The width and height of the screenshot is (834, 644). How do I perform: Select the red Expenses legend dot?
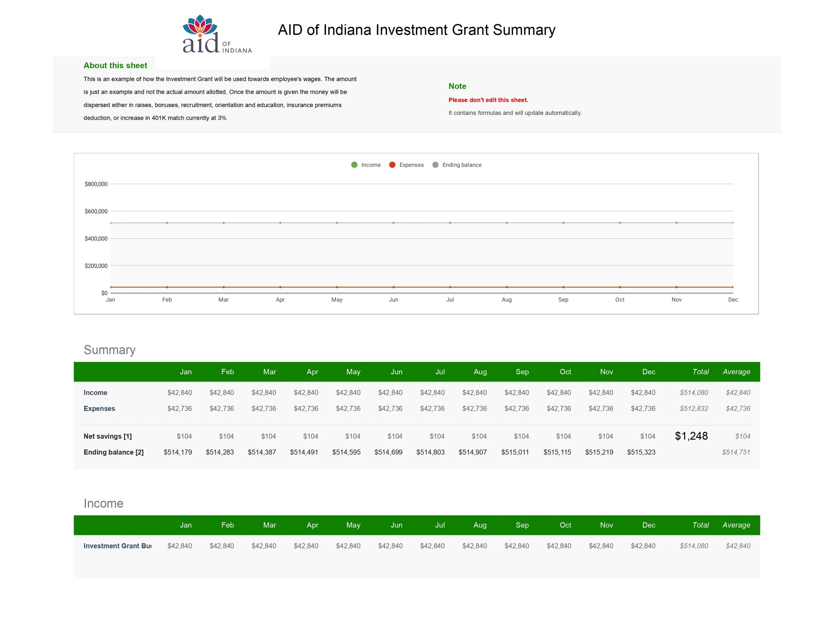[x=392, y=165]
